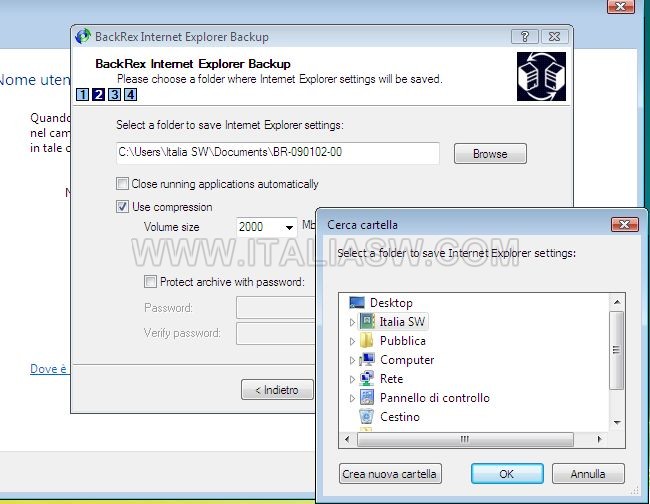This screenshot has height=504, width=650.
Task: Click the Password input field
Action: 276,308
